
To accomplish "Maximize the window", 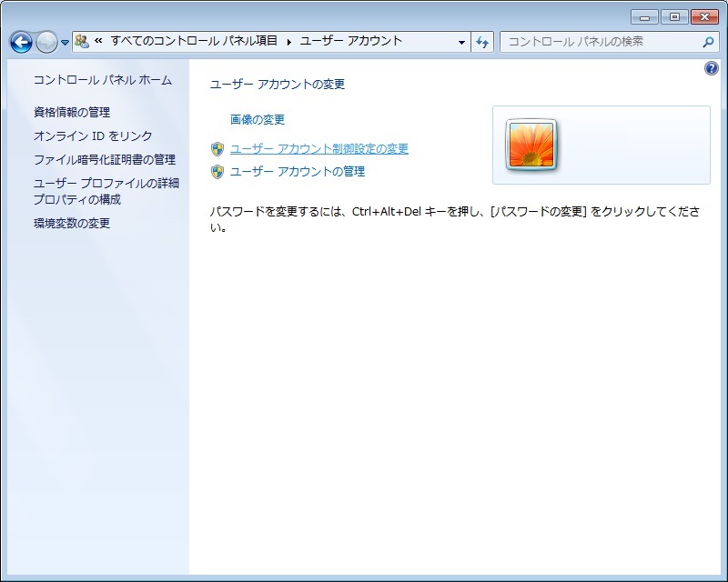I will [674, 17].
